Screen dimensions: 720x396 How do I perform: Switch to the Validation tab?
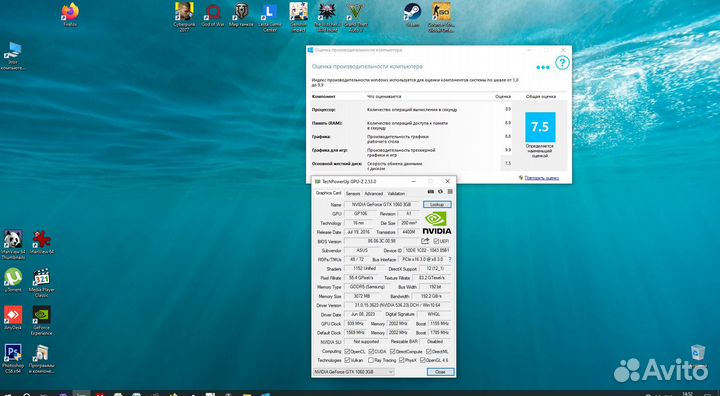(x=396, y=194)
